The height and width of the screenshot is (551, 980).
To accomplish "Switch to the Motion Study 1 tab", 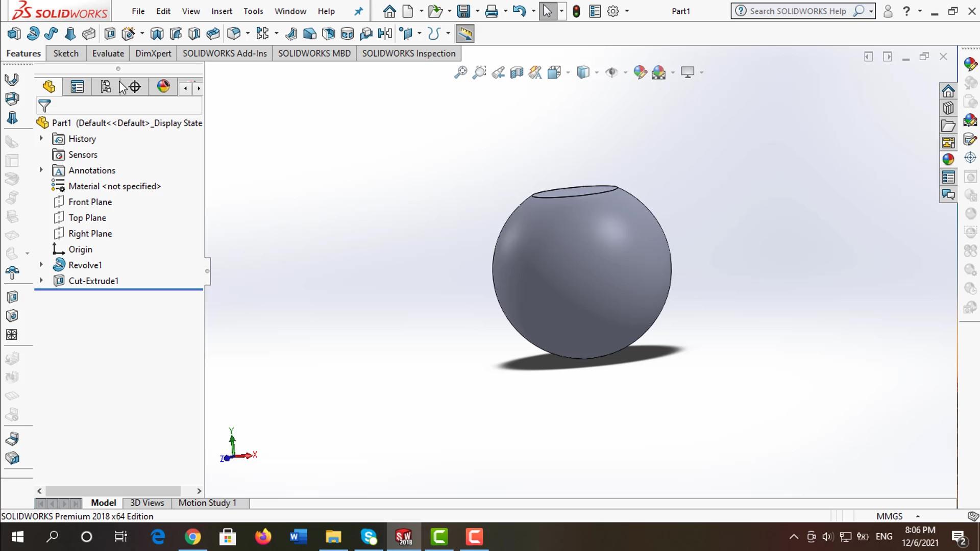I will pyautogui.click(x=207, y=503).
